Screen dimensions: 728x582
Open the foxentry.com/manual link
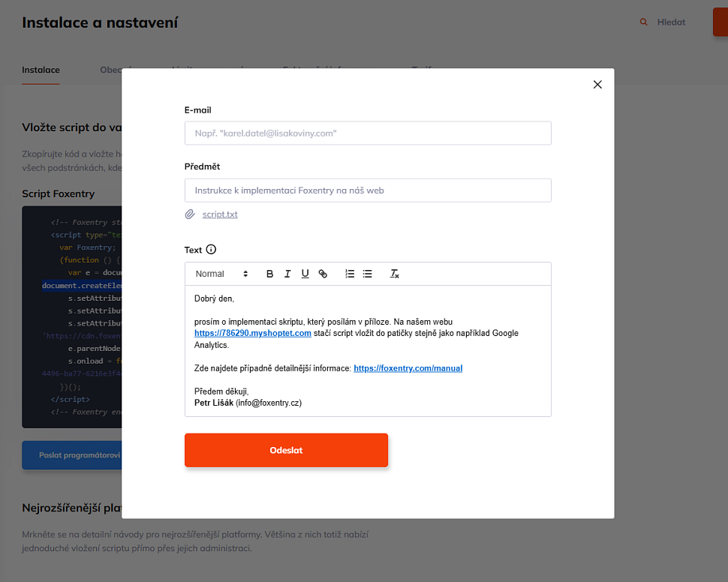click(x=408, y=368)
